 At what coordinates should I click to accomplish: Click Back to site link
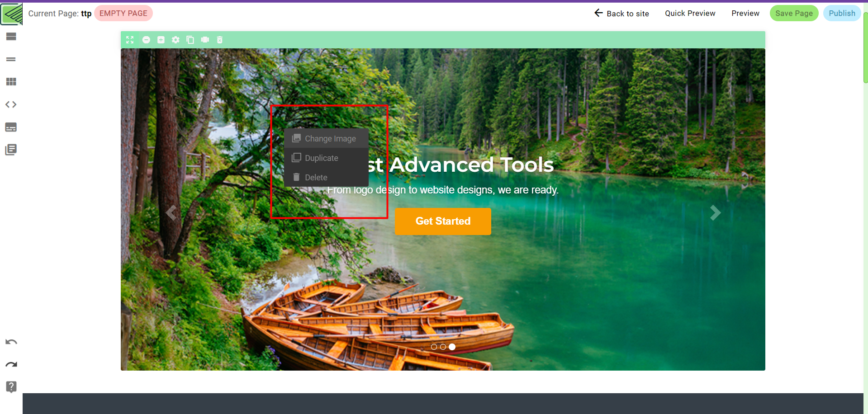pyautogui.click(x=627, y=14)
